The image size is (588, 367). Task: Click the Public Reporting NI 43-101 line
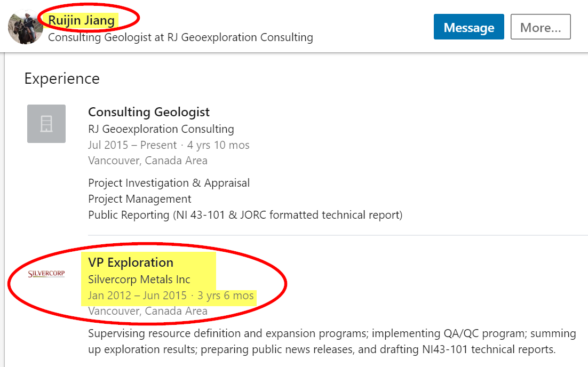245,215
